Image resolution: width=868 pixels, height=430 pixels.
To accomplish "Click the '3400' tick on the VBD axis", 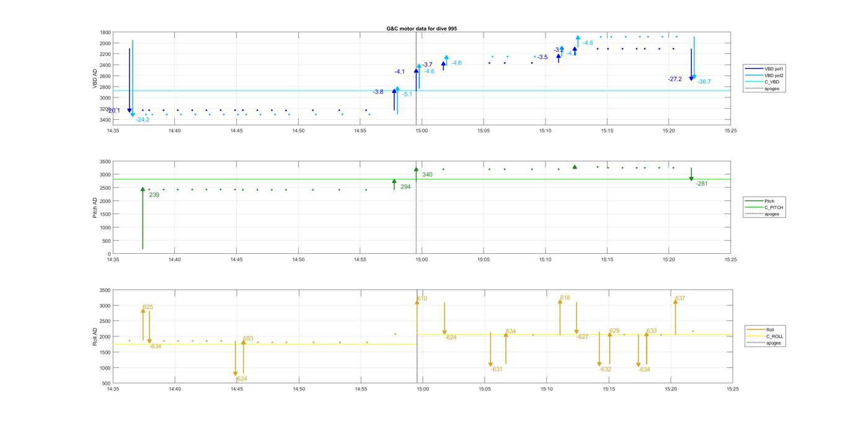I will tap(105, 120).
